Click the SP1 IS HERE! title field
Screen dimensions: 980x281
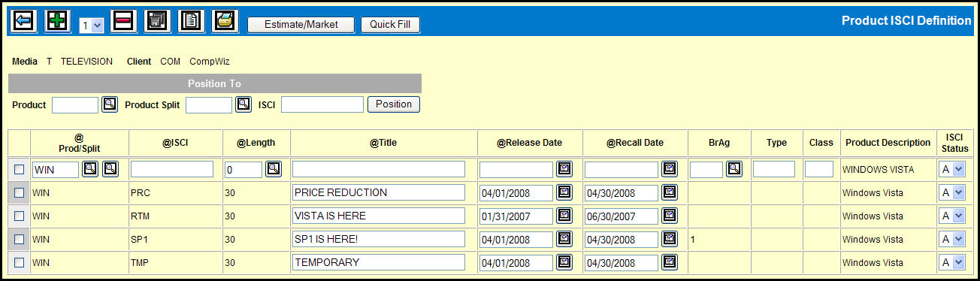tap(379, 240)
